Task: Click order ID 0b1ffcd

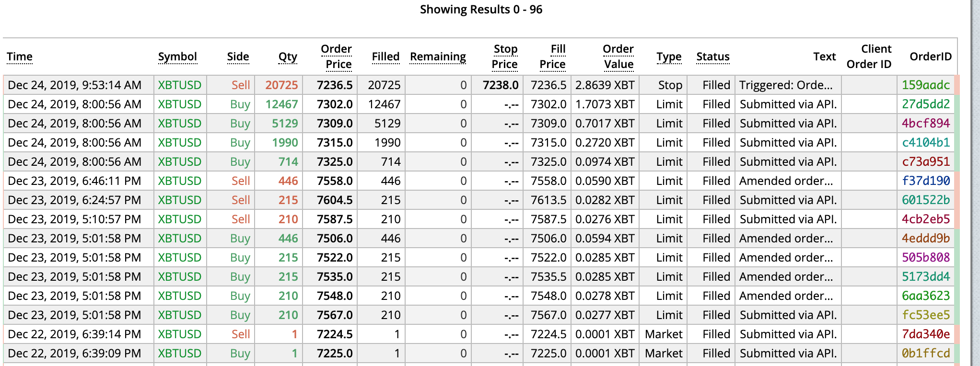Action: pyautogui.click(x=925, y=353)
